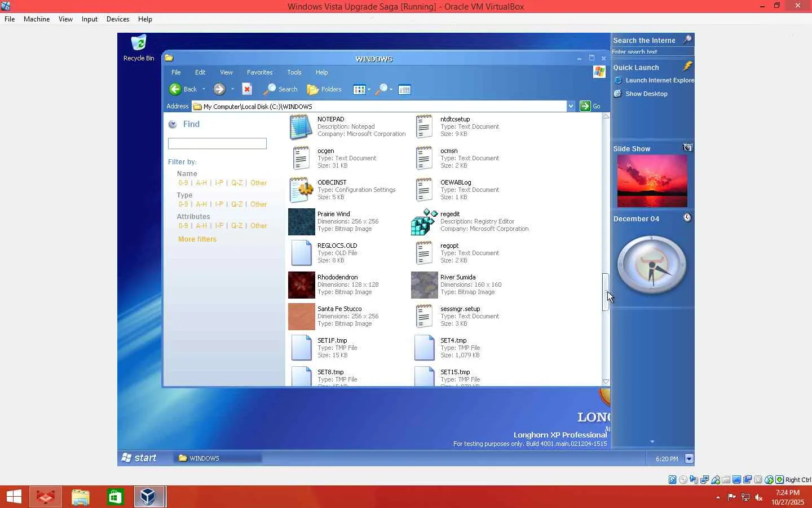Click the sunset Slide Show thumbnail
The width and height of the screenshot is (812, 508).
click(652, 181)
